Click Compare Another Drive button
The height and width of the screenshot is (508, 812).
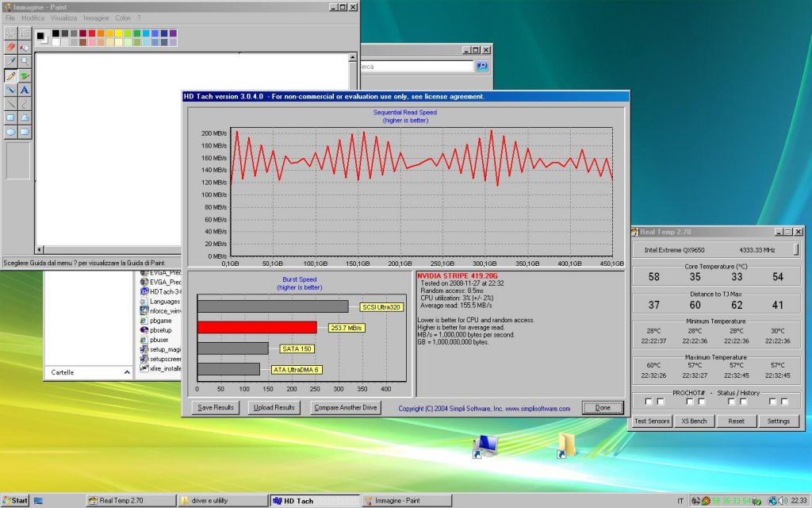point(346,407)
